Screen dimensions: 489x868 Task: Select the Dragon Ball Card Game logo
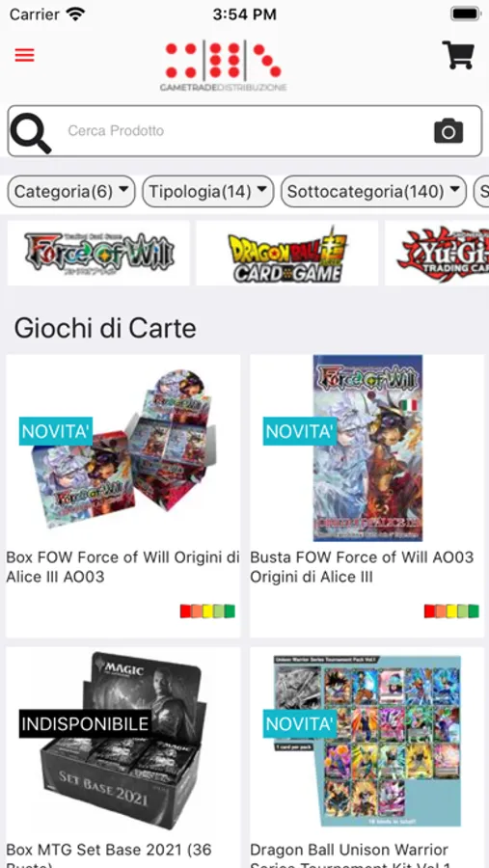pyautogui.click(x=286, y=253)
